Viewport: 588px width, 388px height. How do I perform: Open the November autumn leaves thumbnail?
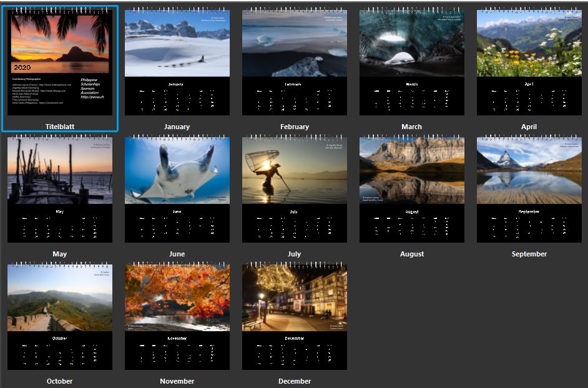click(177, 317)
